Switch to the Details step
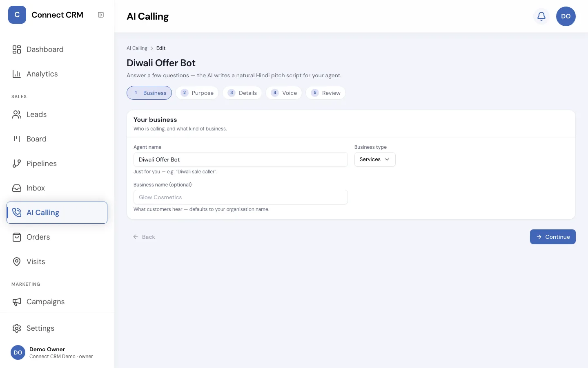The width and height of the screenshot is (588, 368). tap(242, 93)
